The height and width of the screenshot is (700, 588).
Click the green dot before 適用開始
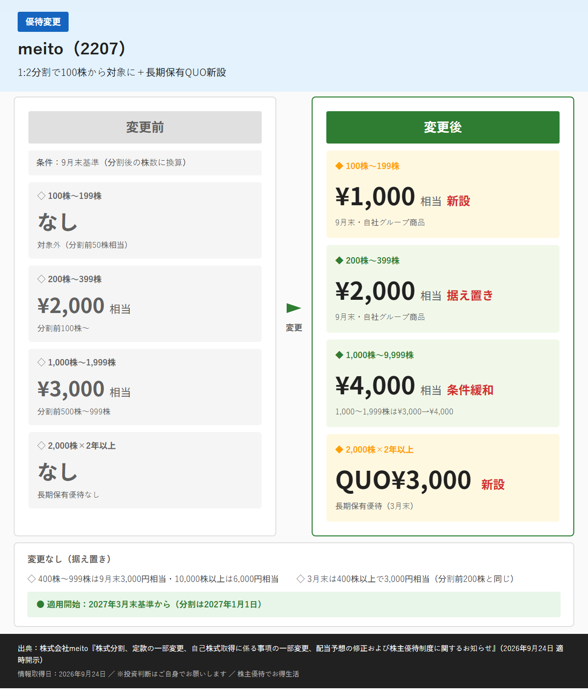click(x=41, y=604)
